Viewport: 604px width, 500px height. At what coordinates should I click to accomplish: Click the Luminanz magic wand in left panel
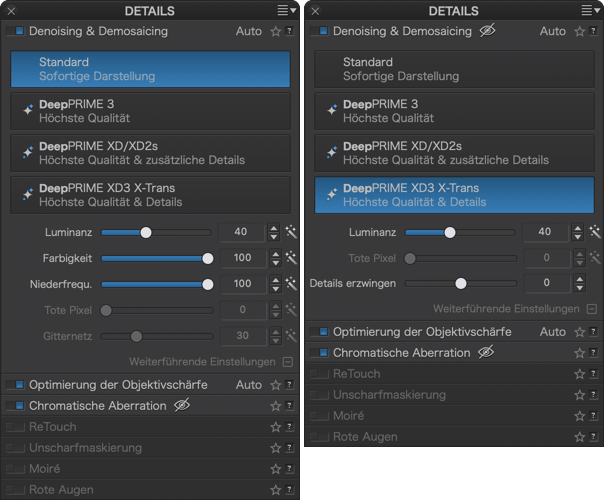pyautogui.click(x=291, y=232)
